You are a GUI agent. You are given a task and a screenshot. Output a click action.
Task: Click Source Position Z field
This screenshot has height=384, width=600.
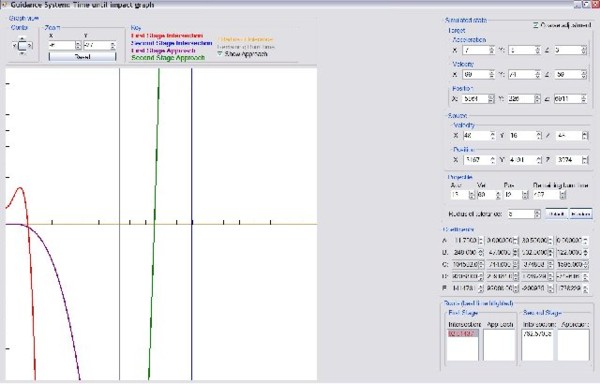tap(569, 159)
